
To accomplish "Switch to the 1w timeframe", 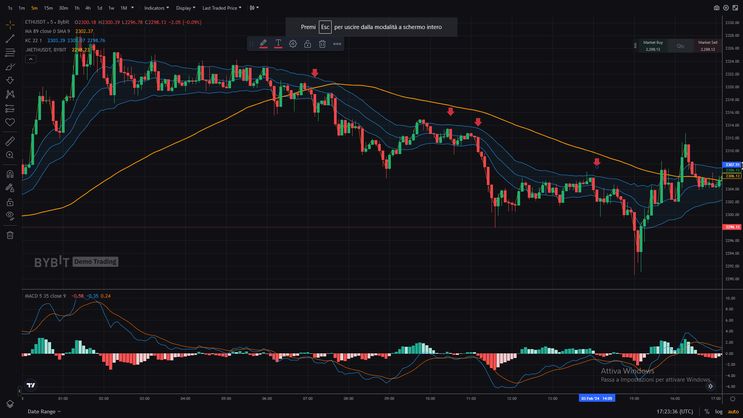I will tap(111, 8).
